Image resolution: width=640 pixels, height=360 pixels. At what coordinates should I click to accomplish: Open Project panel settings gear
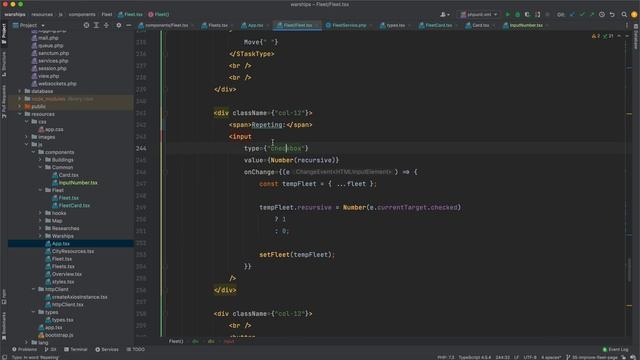[119, 25]
